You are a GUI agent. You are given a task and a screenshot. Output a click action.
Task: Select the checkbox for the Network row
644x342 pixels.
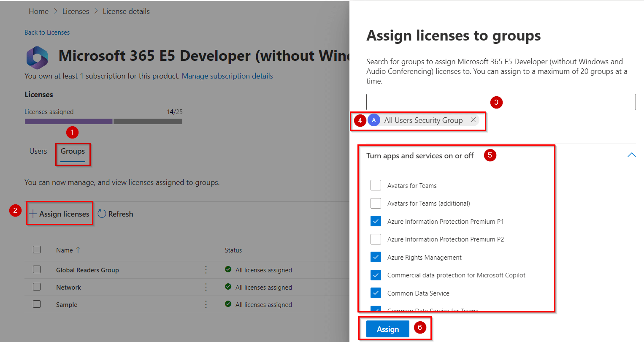(x=37, y=287)
